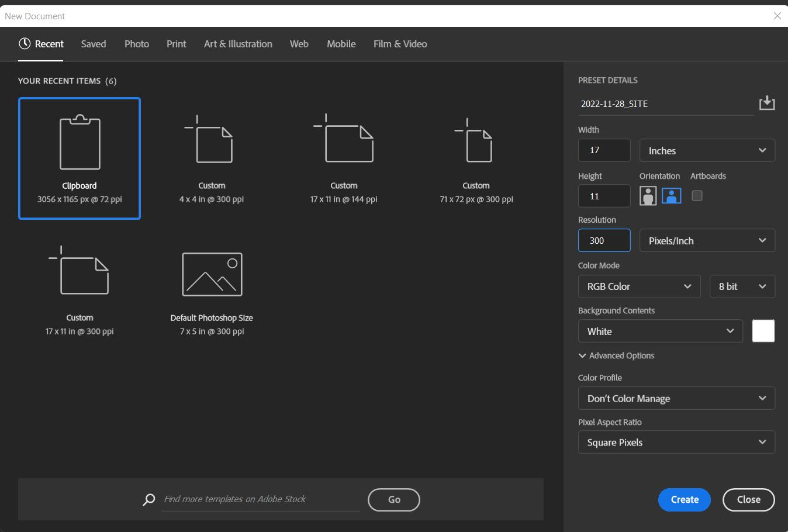Select landscape orientation icon
The height and width of the screenshot is (532, 788).
pyautogui.click(x=671, y=196)
